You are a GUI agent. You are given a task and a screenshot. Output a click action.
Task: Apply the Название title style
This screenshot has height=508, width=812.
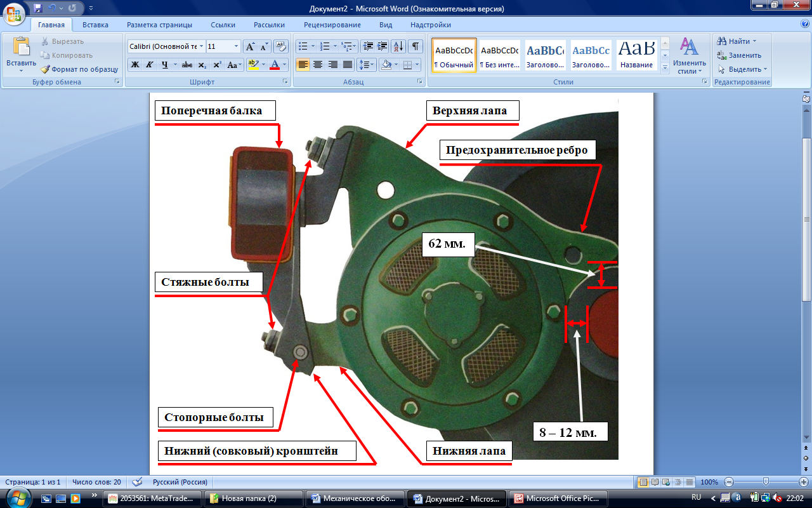[636, 56]
